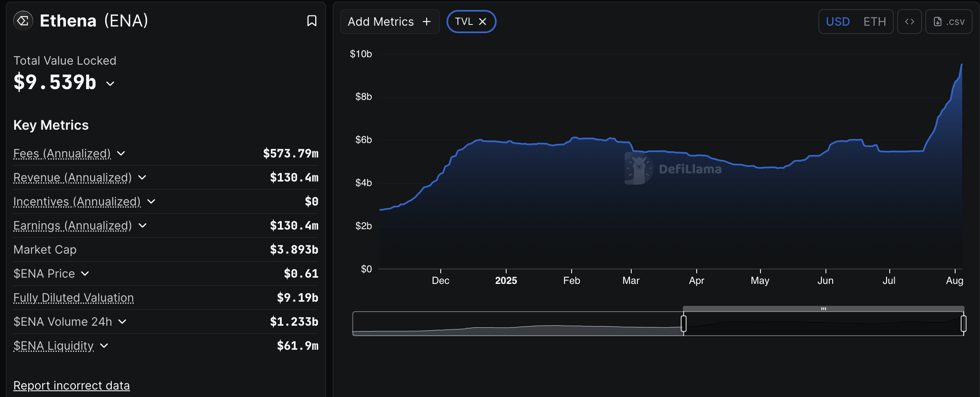Click the Incentives value $0
This screenshot has height=397, width=980.
point(311,201)
